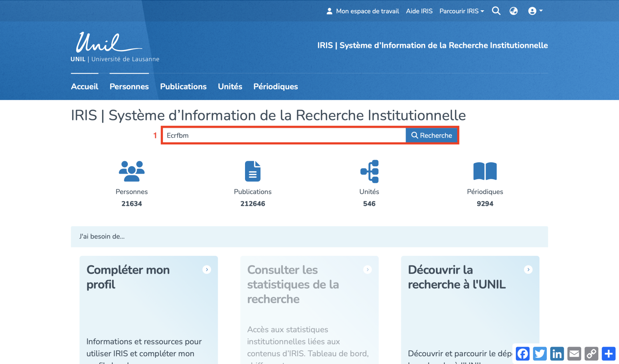Open the Compléter mon profil card arrow
The width and height of the screenshot is (619, 364).
coord(207,270)
